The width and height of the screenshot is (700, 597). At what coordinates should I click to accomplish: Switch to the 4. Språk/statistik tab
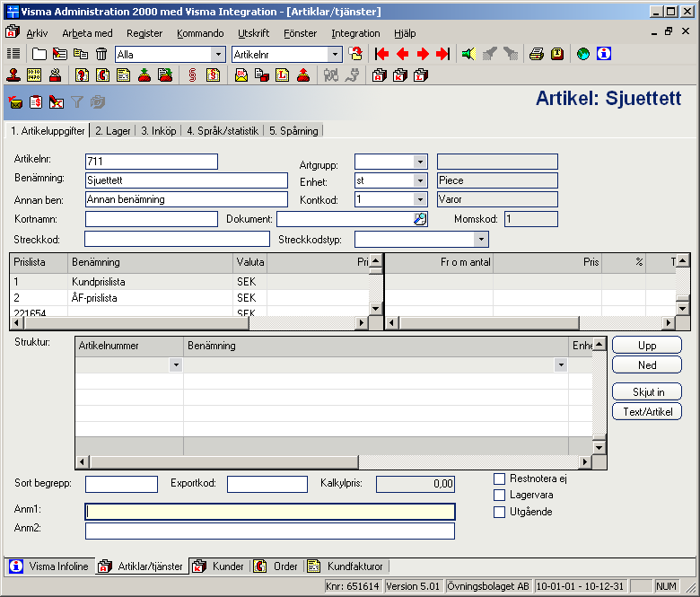[223, 131]
